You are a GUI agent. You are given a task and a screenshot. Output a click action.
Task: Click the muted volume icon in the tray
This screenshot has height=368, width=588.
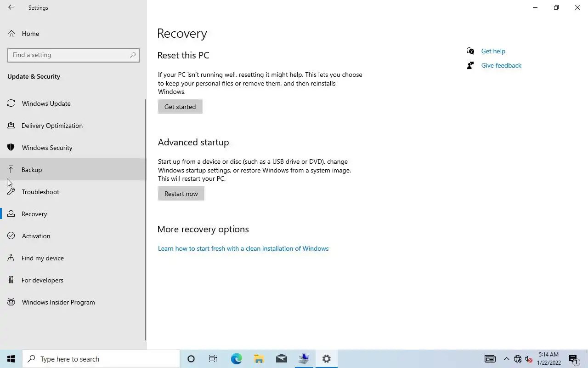pyautogui.click(x=528, y=359)
